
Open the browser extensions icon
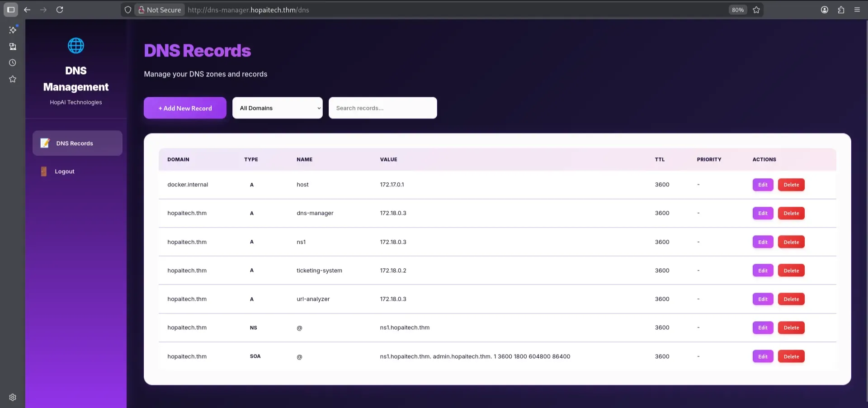click(x=841, y=9)
